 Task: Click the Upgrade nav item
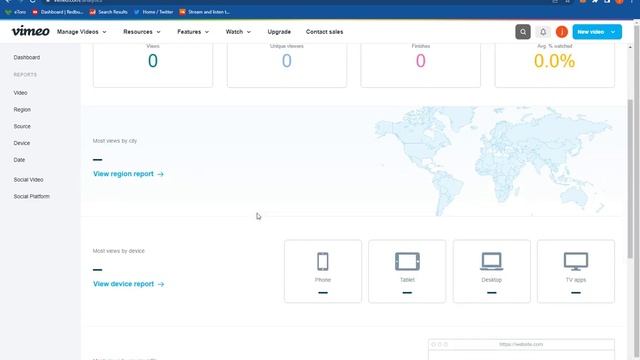click(279, 32)
